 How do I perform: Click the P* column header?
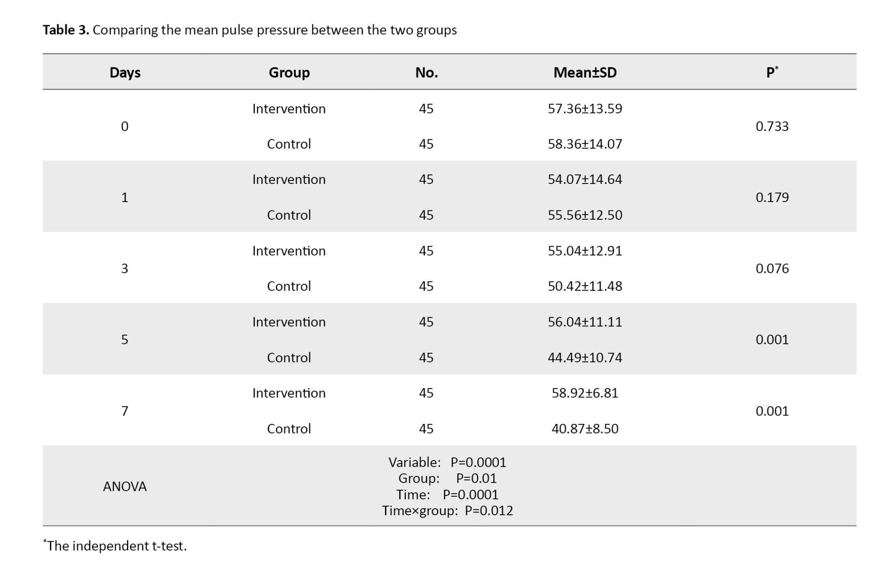772,72
